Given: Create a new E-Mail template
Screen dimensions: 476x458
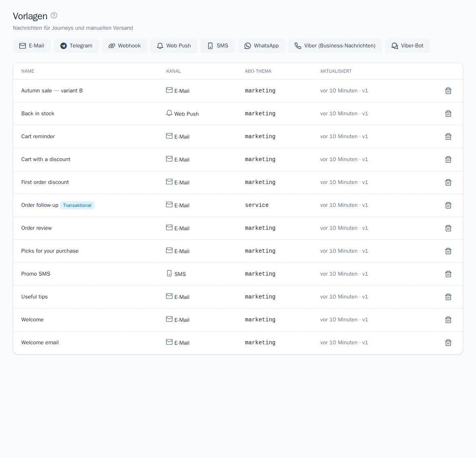Looking at the screenshot, I should pos(32,46).
